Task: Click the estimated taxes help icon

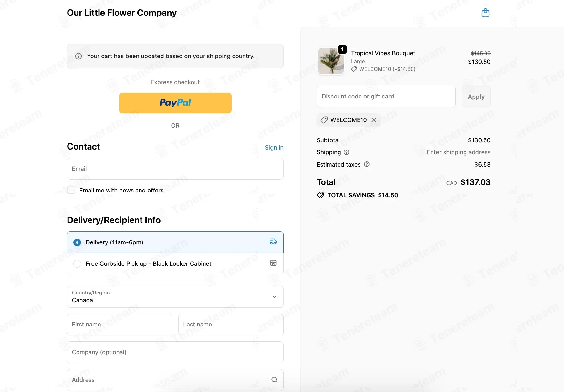Action: coord(367,164)
